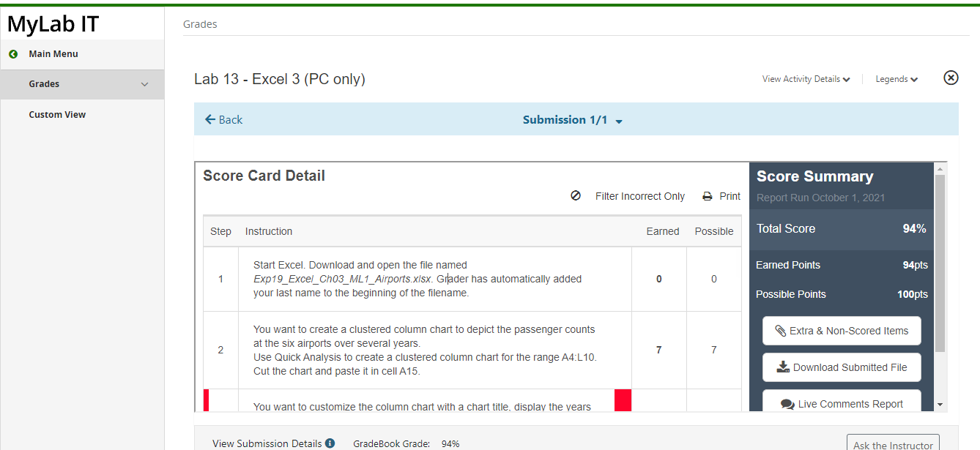The height and width of the screenshot is (450, 980).
Task: Click the Lab 13 - Excel 3 title
Action: click(x=280, y=79)
